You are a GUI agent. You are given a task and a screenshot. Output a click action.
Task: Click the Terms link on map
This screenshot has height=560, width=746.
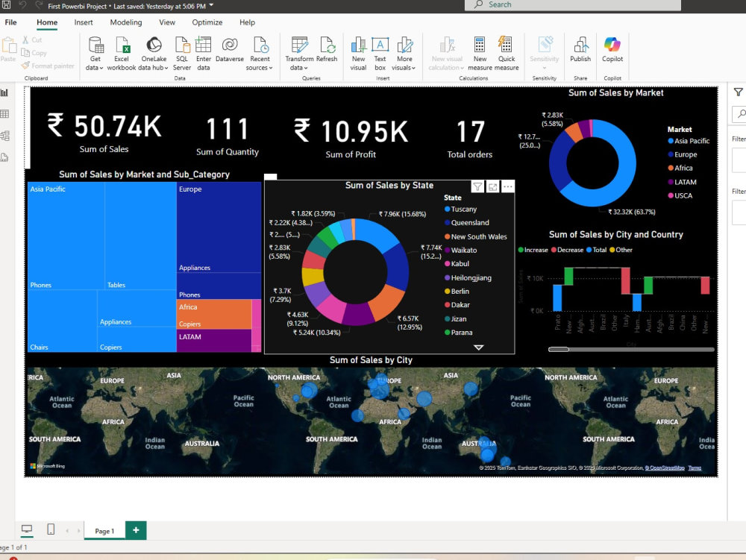pos(695,468)
